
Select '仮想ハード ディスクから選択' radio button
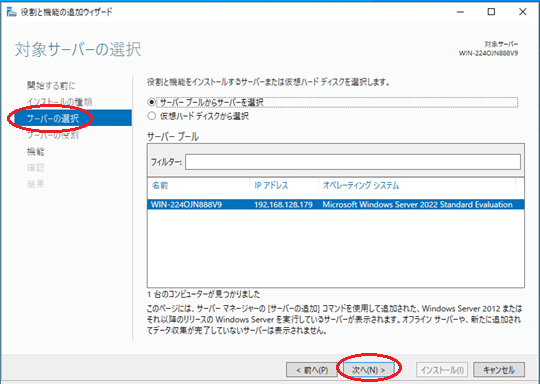152,116
